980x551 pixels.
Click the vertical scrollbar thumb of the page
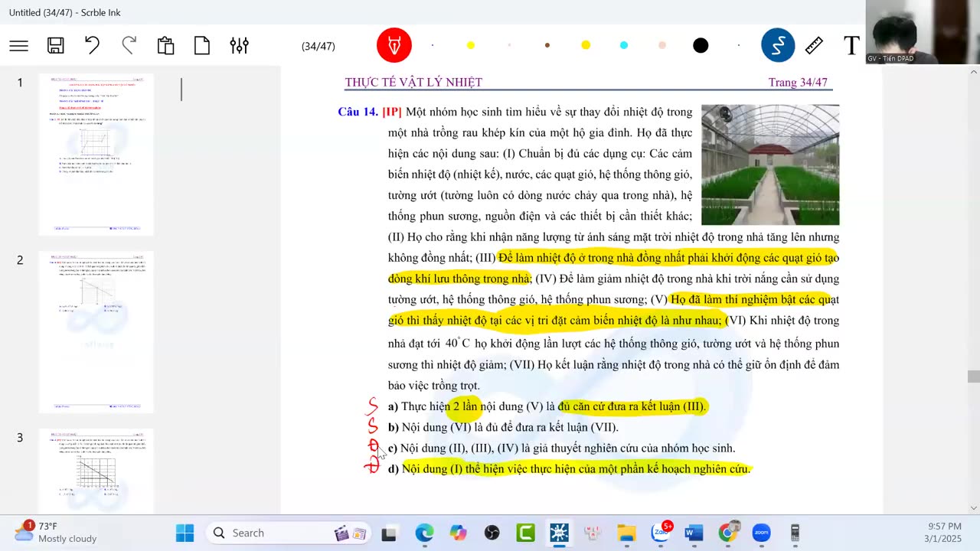pyautogui.click(x=973, y=377)
